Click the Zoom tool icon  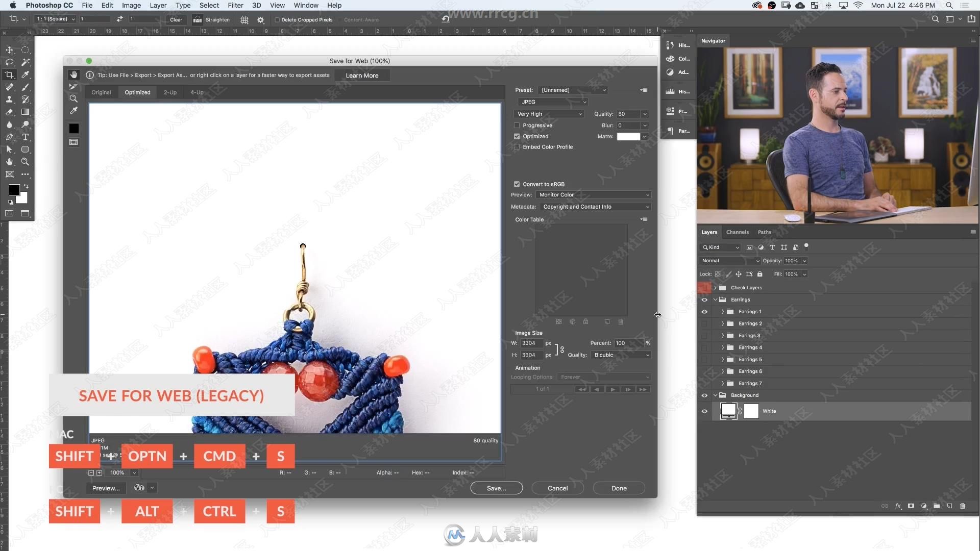tap(26, 162)
